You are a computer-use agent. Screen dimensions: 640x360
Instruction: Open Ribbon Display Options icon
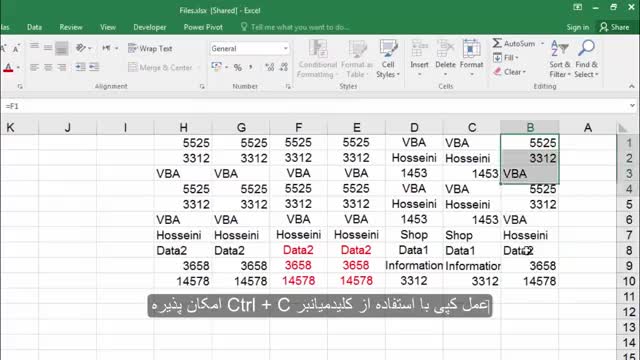point(577,7)
